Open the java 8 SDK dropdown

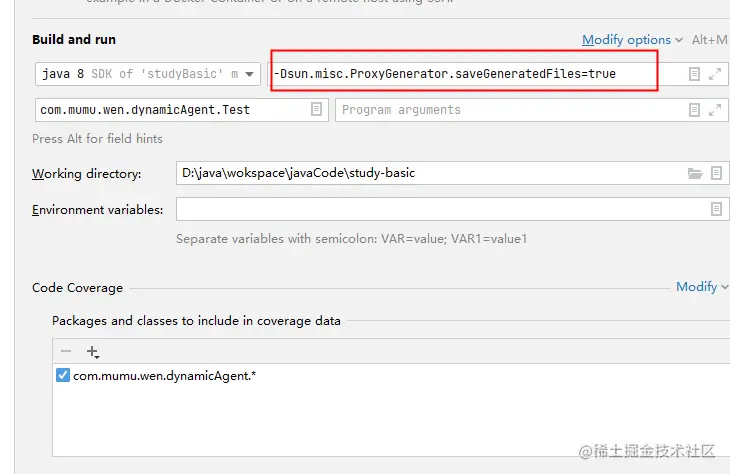point(148,74)
